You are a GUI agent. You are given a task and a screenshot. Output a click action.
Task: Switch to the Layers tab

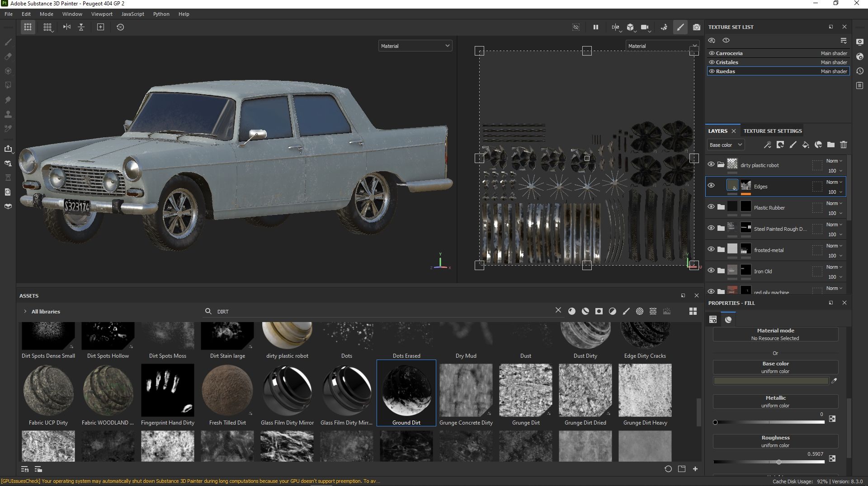pos(717,131)
